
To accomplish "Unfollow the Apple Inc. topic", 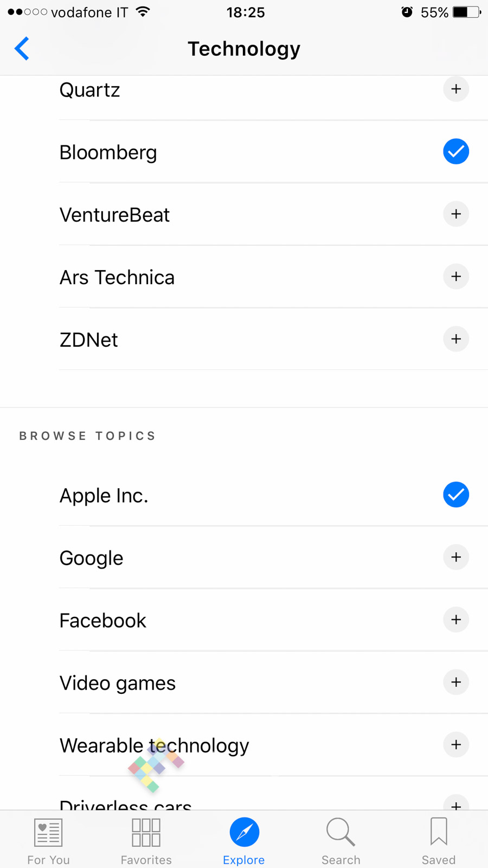I will [x=456, y=495].
